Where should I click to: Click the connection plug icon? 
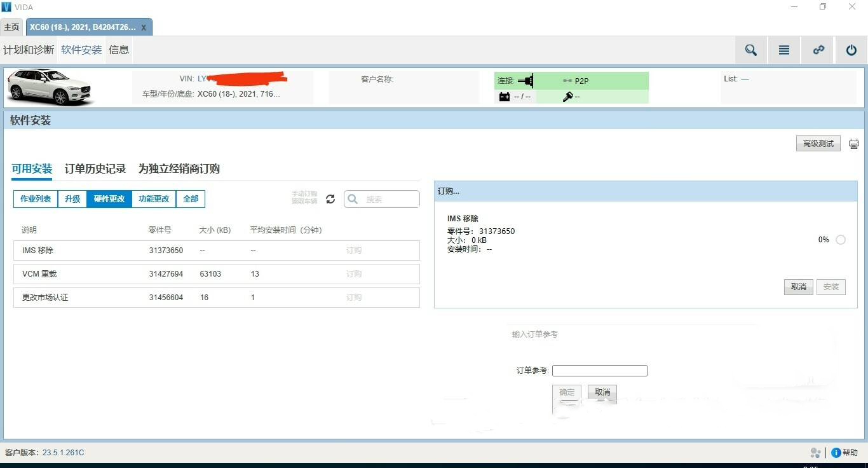(x=526, y=81)
